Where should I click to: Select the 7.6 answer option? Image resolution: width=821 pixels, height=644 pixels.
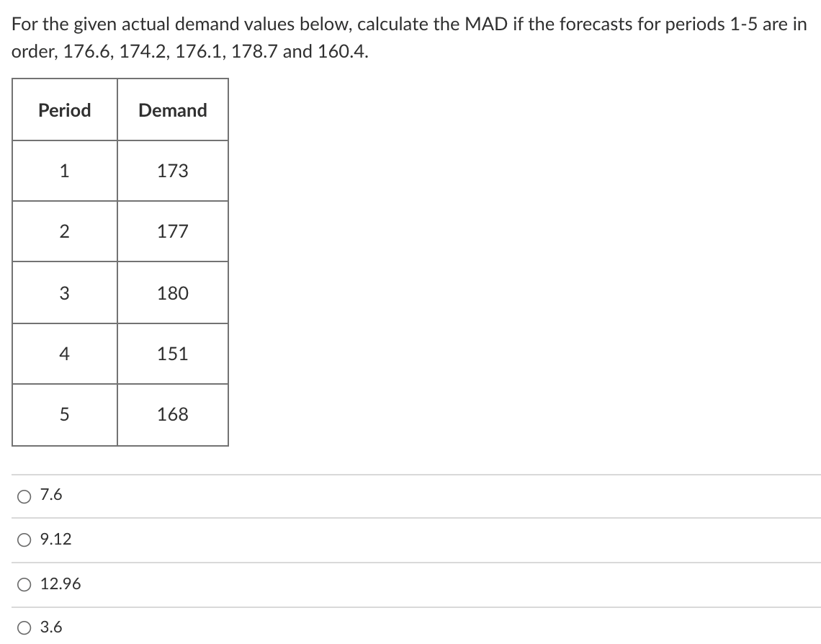(x=22, y=495)
